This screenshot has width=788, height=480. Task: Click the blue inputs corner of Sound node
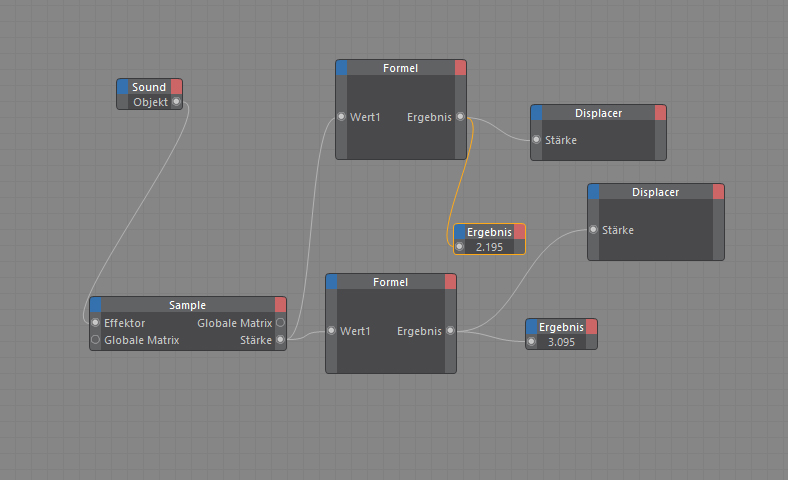pos(123,87)
